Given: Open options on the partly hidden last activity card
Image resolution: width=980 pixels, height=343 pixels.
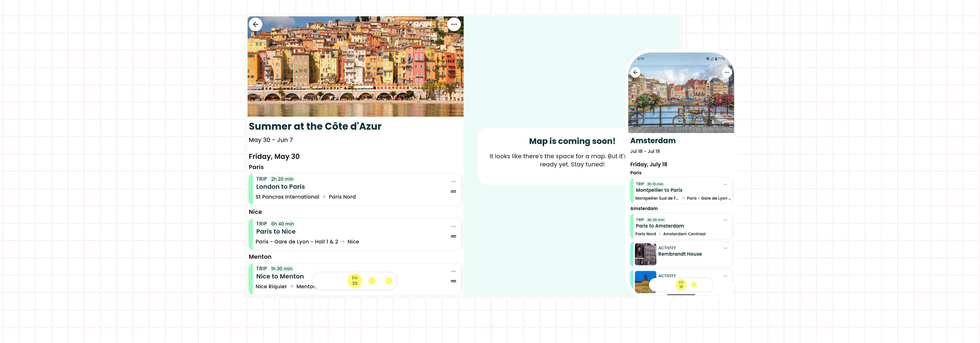Looking at the screenshot, I should point(725,276).
